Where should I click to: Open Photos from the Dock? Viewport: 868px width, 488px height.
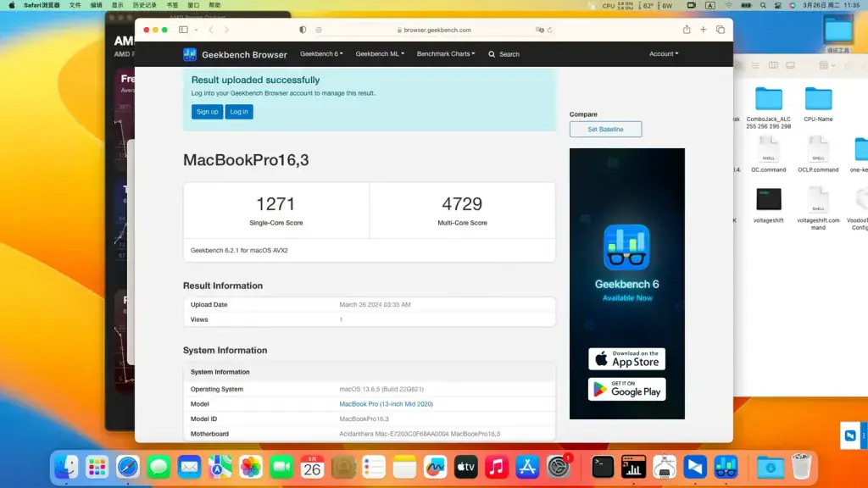(251, 467)
